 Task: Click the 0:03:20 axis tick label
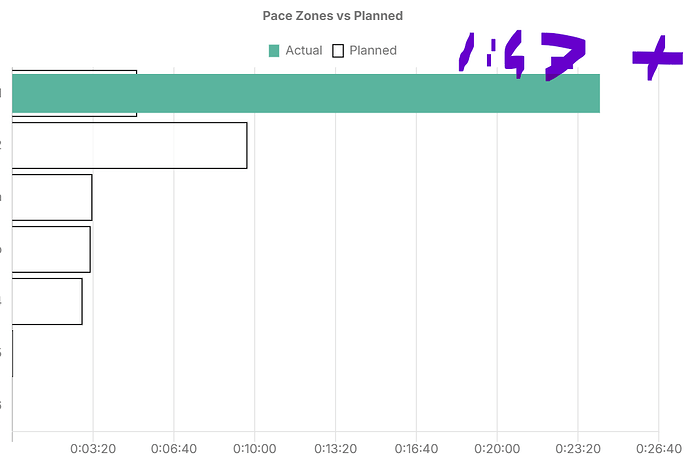[x=93, y=449]
